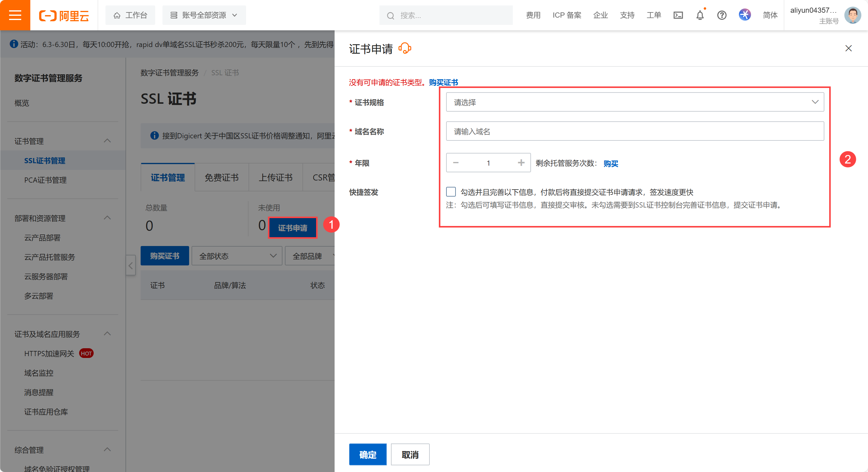Viewport: 868px width, 472px height.
Task: Decrease the year count with minus
Action: pyautogui.click(x=456, y=163)
